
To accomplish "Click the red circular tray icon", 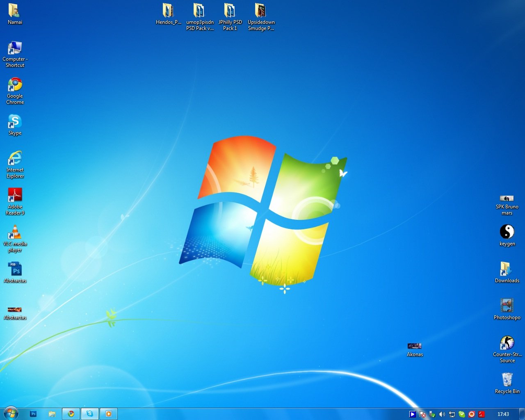I will click(x=472, y=414).
